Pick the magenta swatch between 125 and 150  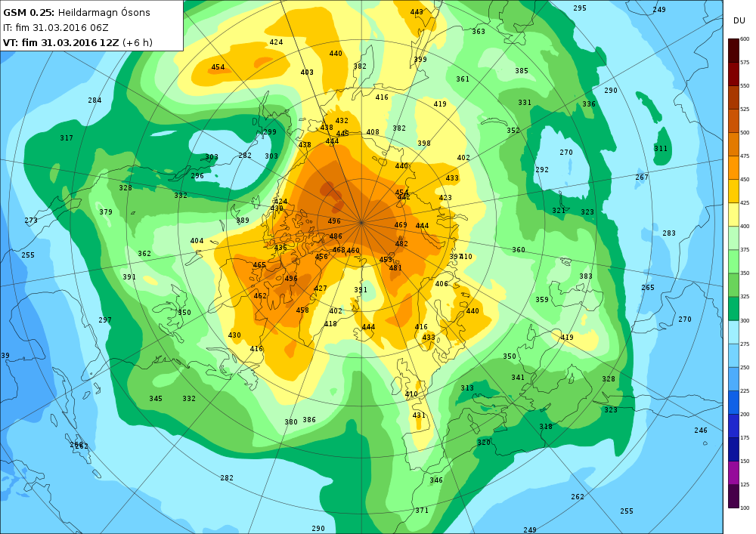pyautogui.click(x=733, y=472)
